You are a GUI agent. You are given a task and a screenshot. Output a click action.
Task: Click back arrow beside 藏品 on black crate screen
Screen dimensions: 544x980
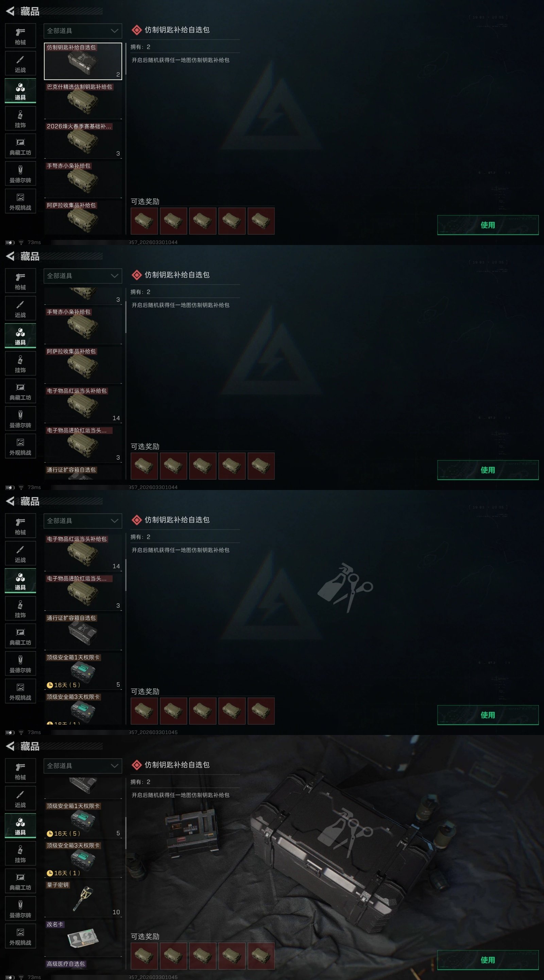(10, 746)
